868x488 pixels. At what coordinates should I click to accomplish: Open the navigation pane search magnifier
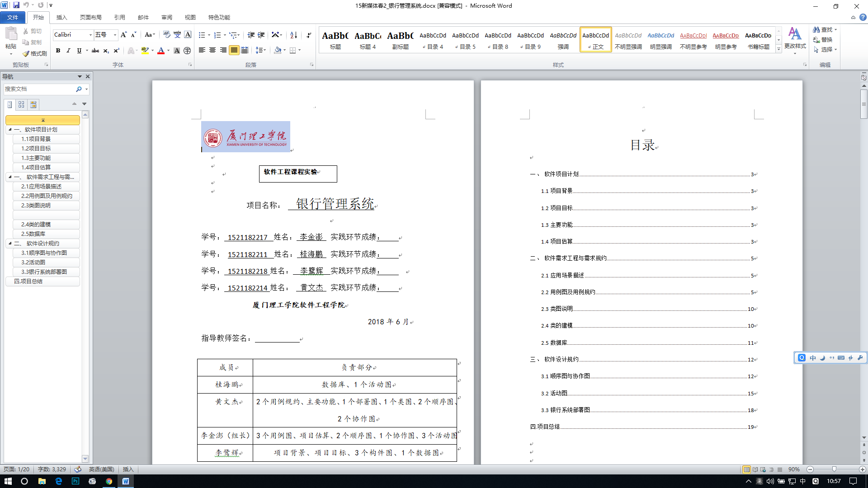pos(79,89)
